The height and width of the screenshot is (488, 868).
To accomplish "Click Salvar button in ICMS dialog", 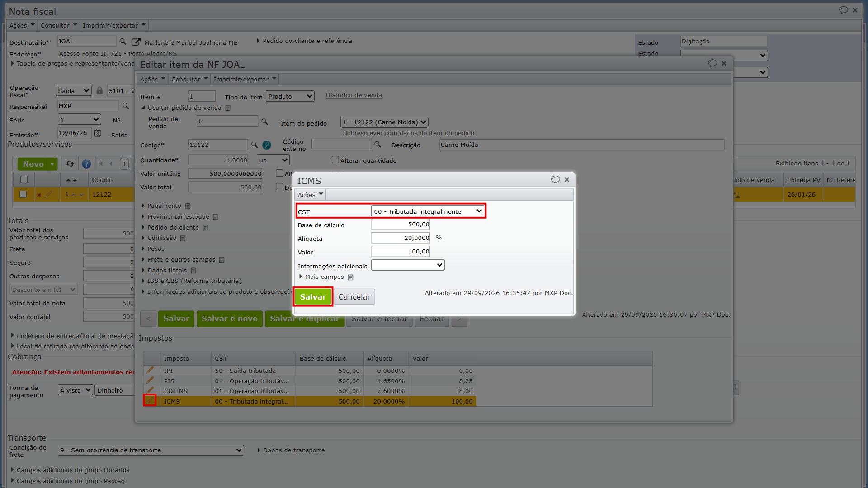I will point(313,297).
